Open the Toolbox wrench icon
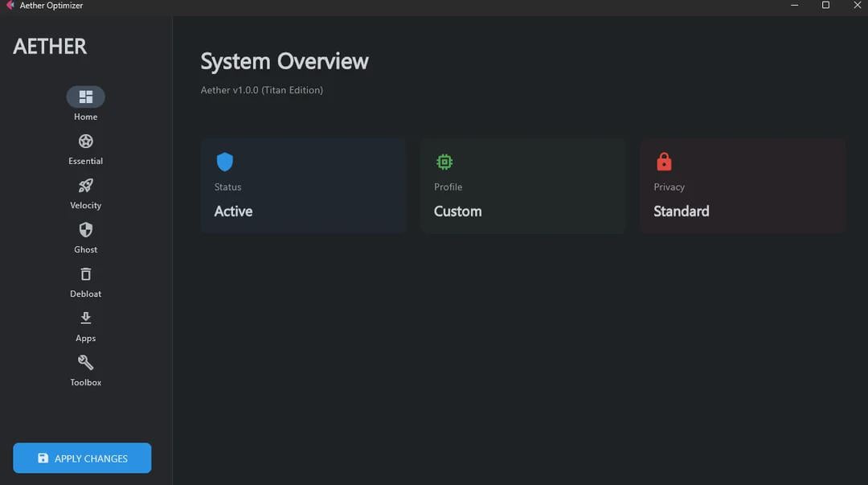This screenshot has height=485, width=868. click(85, 363)
